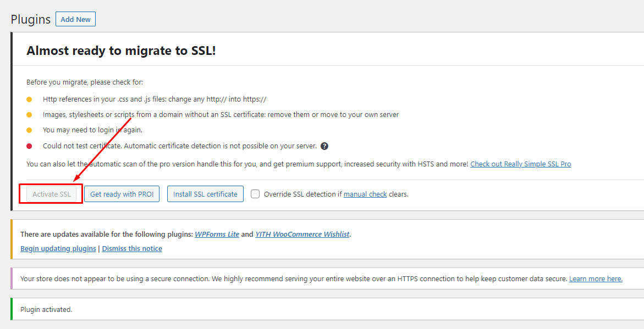Open the WPForms Lite plugin link
The width and height of the screenshot is (644, 329).
[x=217, y=234]
